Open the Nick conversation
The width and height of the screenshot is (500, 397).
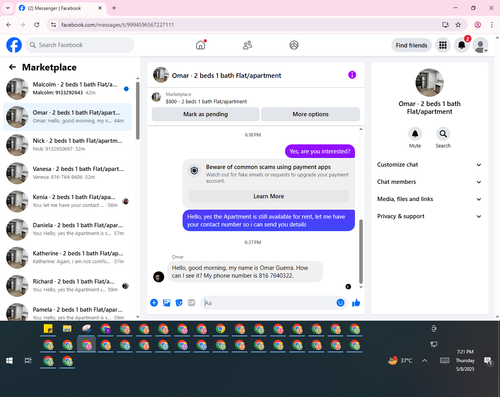[x=68, y=145]
